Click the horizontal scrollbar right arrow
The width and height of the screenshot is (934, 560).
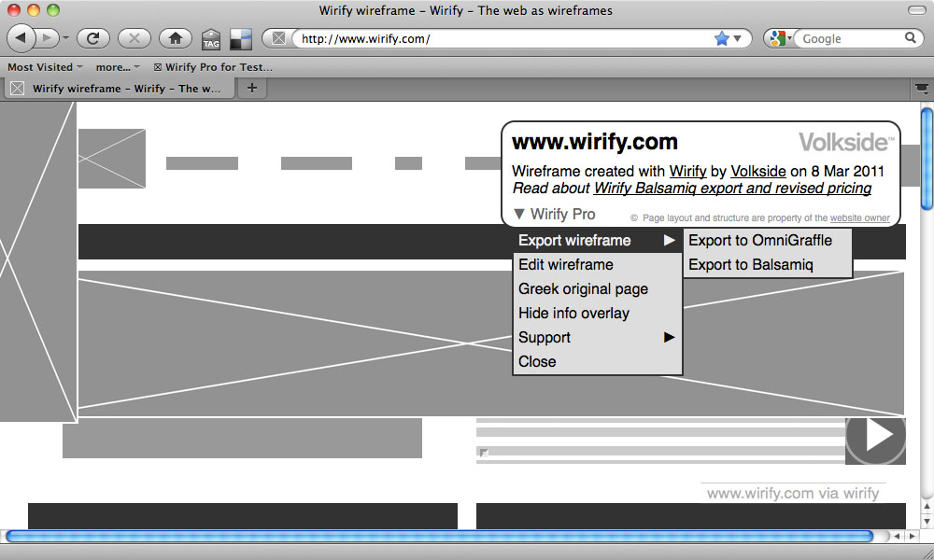coord(912,536)
